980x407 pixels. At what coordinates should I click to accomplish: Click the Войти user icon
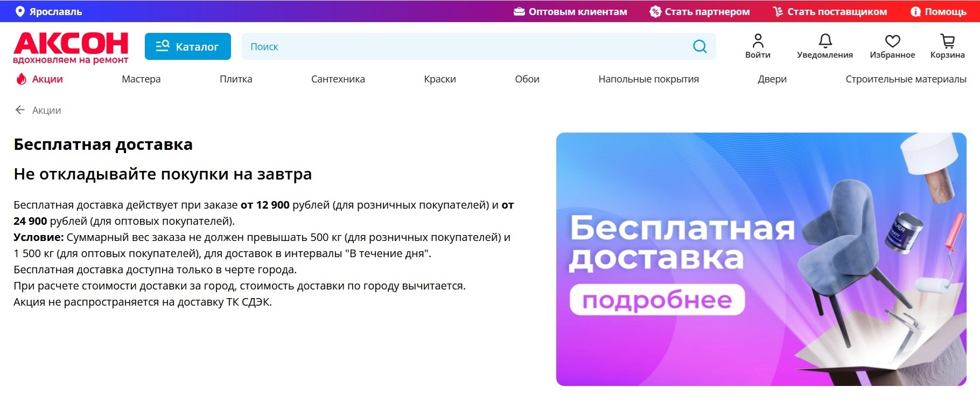pyautogui.click(x=758, y=40)
